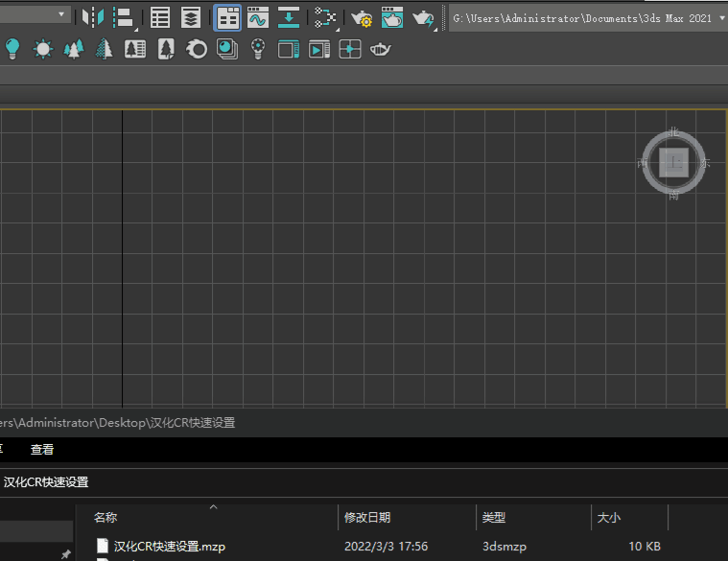The width and height of the screenshot is (728, 561).
Task: Click the light bulb icon
Action: tap(12, 49)
